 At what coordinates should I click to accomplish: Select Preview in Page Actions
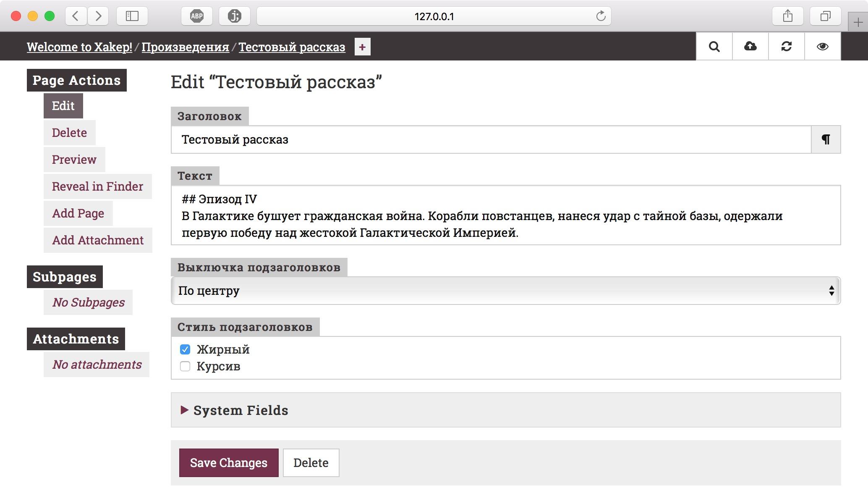tap(74, 160)
